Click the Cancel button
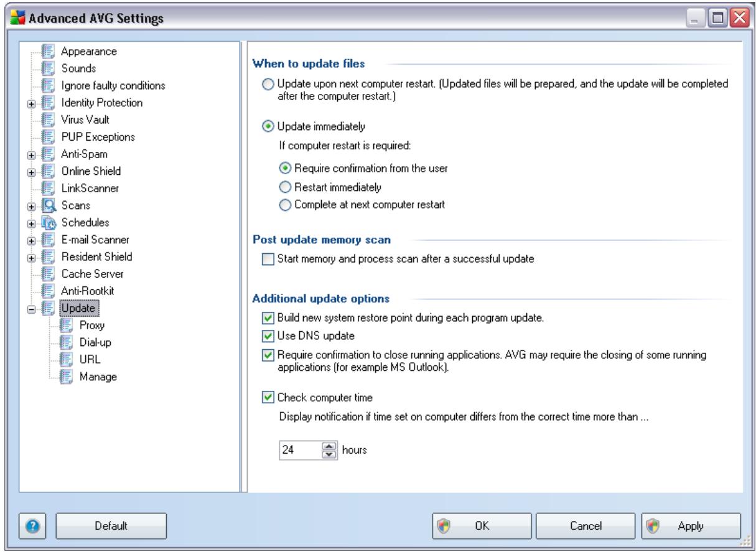 click(584, 526)
